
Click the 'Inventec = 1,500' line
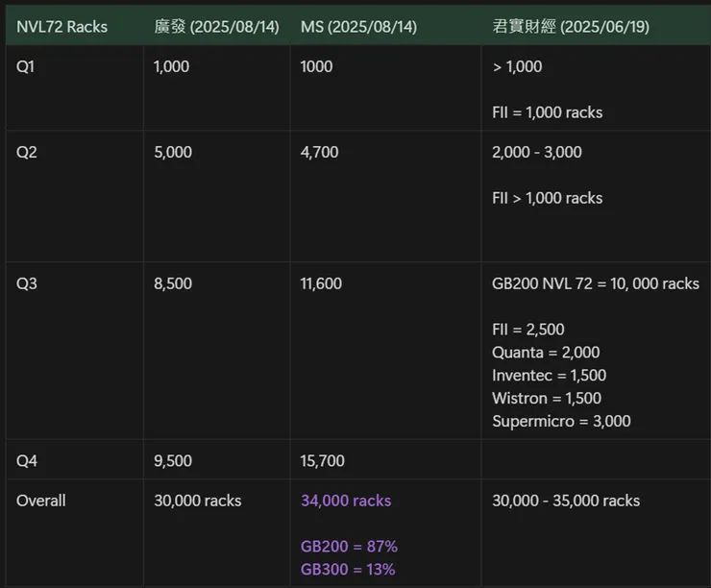[550, 376]
